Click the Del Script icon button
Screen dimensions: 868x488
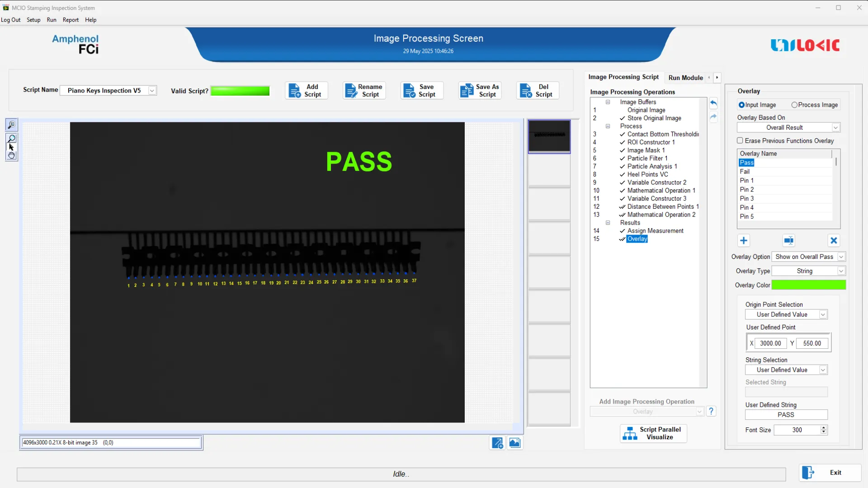[x=538, y=90]
